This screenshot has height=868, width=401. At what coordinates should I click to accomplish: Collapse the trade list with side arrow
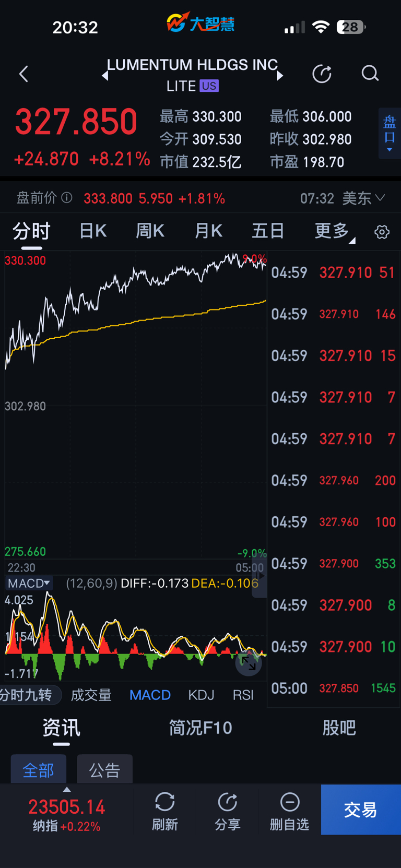coord(260,577)
